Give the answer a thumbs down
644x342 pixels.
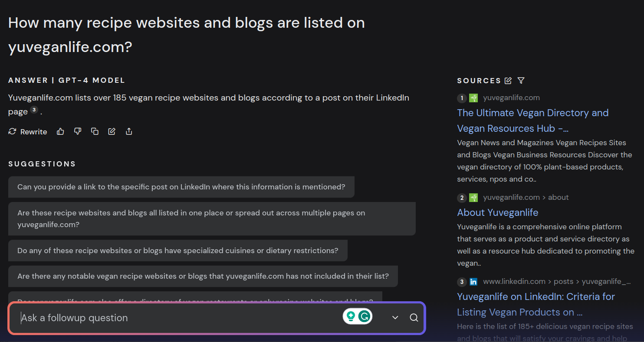click(x=78, y=131)
